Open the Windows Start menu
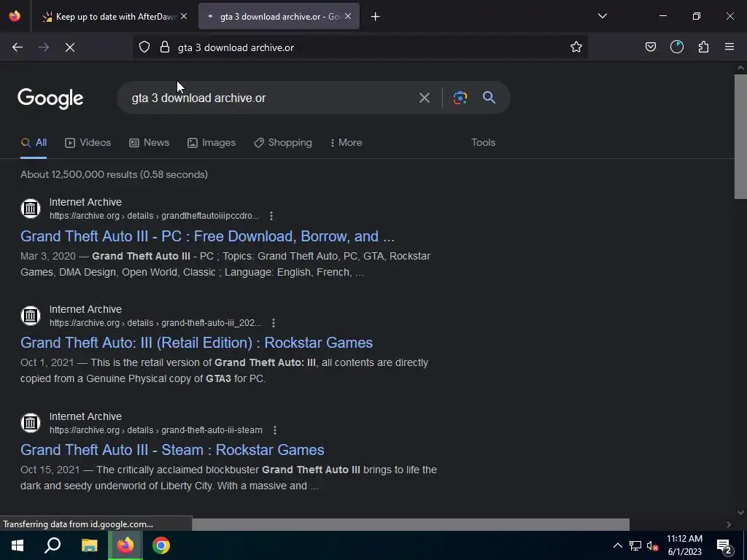This screenshot has width=747, height=560. [x=18, y=545]
